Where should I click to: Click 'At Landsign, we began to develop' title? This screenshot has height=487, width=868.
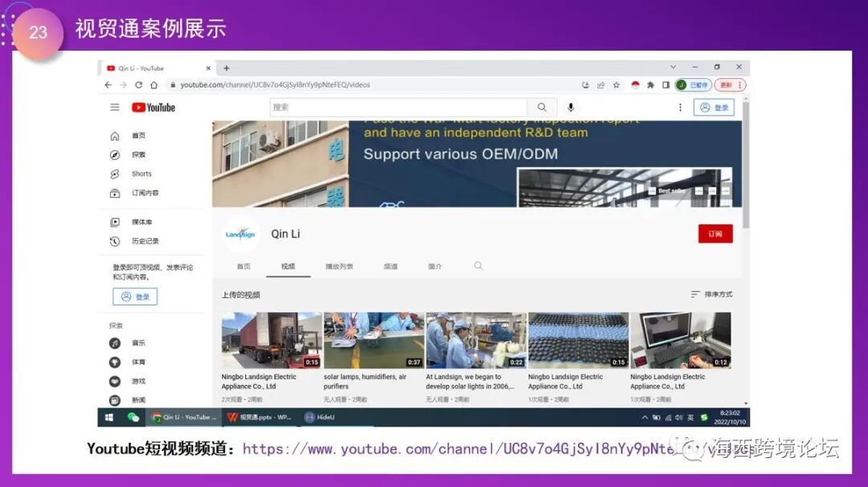tap(470, 381)
